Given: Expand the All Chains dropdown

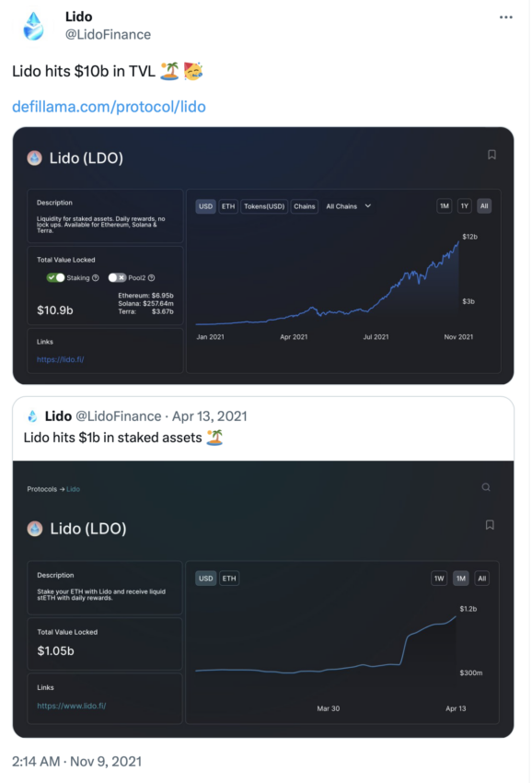Looking at the screenshot, I should click(x=347, y=206).
